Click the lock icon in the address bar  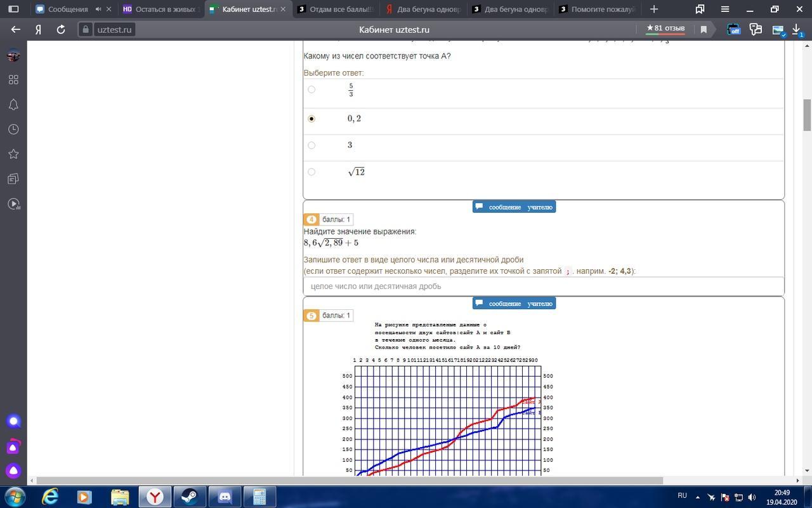coord(86,30)
